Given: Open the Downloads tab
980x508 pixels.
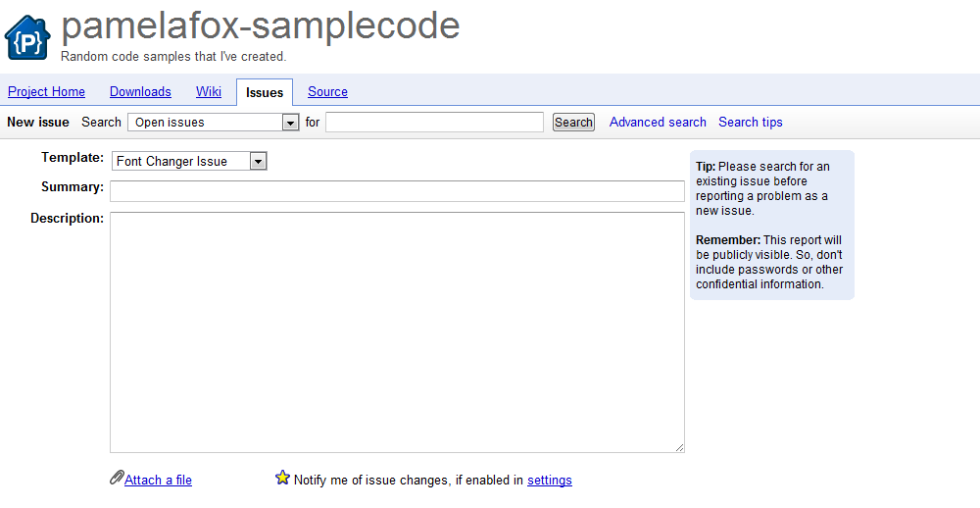Looking at the screenshot, I should pyautogui.click(x=140, y=91).
